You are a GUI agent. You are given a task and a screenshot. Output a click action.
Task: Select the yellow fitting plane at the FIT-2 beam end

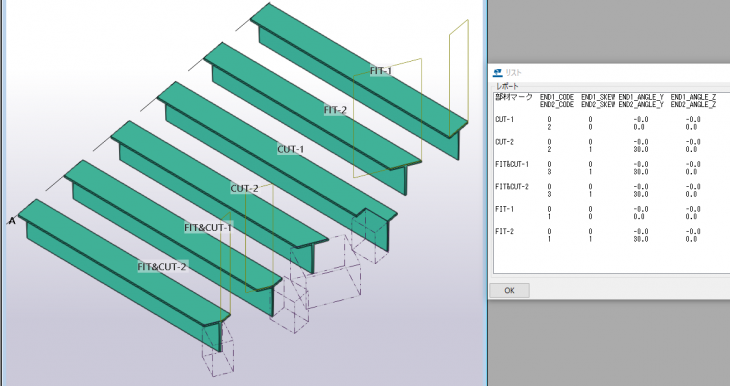point(387,118)
